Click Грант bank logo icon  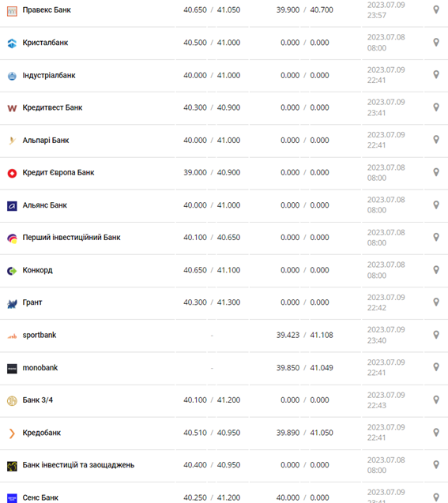click(x=12, y=303)
